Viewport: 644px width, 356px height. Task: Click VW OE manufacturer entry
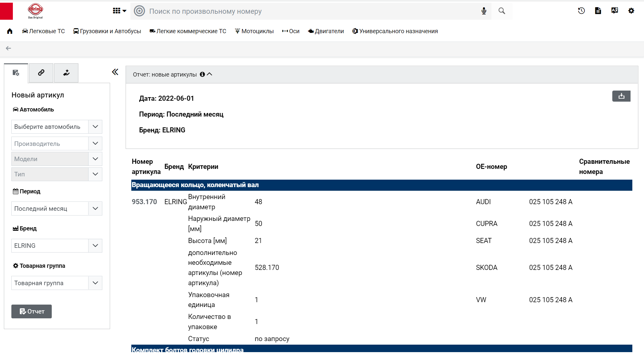pyautogui.click(x=481, y=300)
